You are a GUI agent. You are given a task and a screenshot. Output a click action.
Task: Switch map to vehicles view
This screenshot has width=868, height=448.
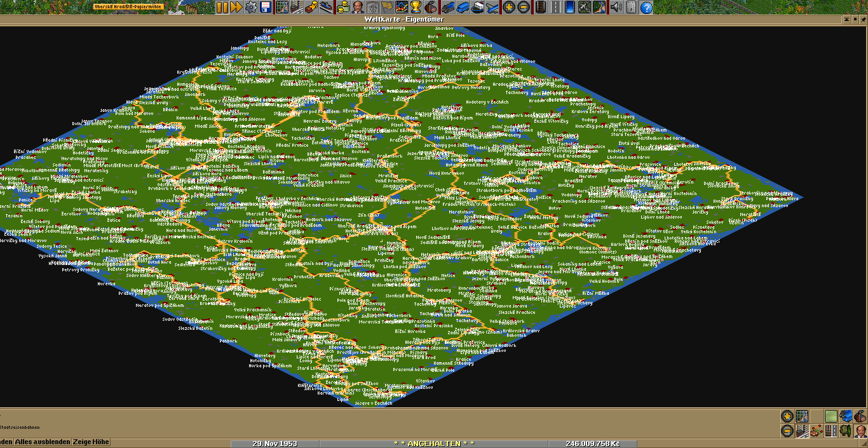click(845, 416)
